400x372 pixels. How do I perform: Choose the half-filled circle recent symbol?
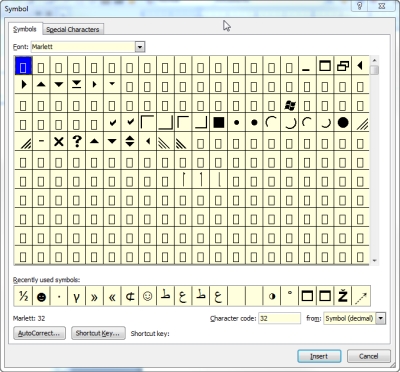pos(272,296)
